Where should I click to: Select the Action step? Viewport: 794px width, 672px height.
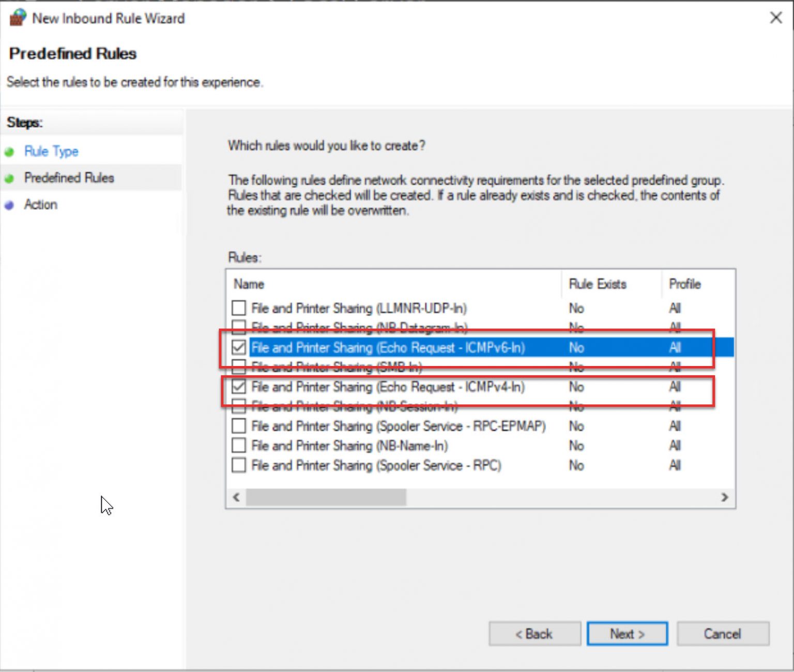click(40, 204)
